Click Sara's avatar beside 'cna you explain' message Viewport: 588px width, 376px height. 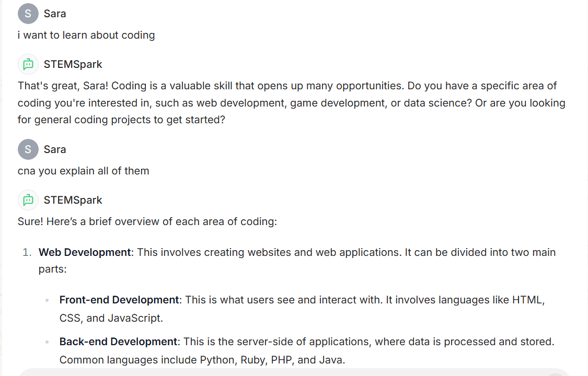(x=28, y=149)
